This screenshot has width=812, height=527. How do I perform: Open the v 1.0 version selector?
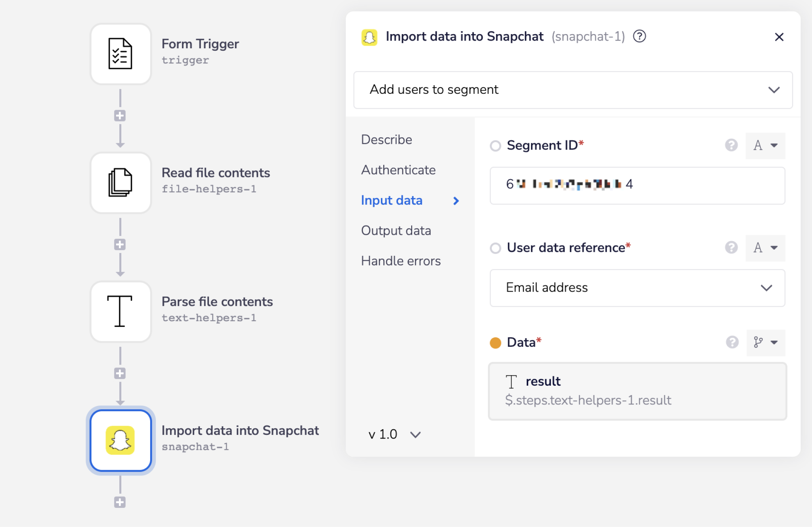[394, 434]
